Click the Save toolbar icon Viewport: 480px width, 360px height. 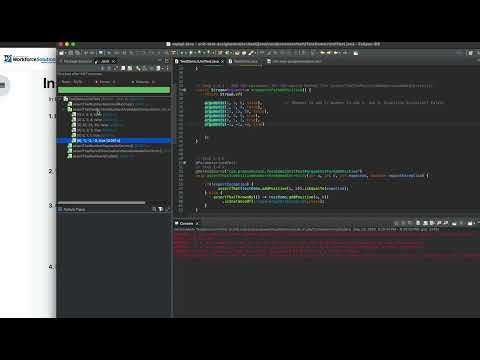click(x=71, y=53)
